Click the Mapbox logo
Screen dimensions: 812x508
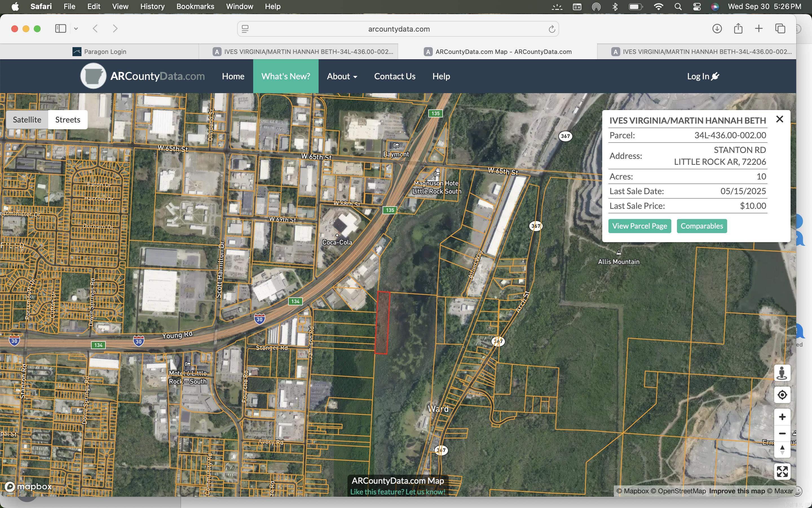tap(28, 486)
